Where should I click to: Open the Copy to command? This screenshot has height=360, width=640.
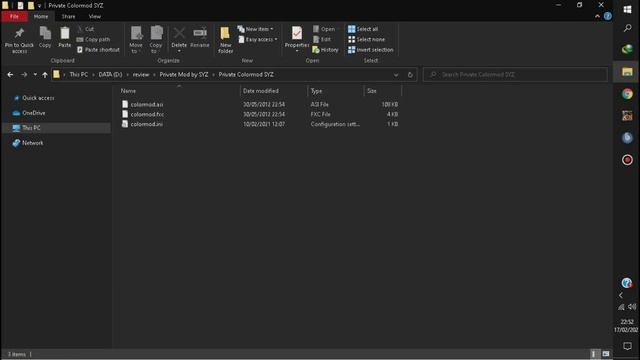tap(156, 40)
